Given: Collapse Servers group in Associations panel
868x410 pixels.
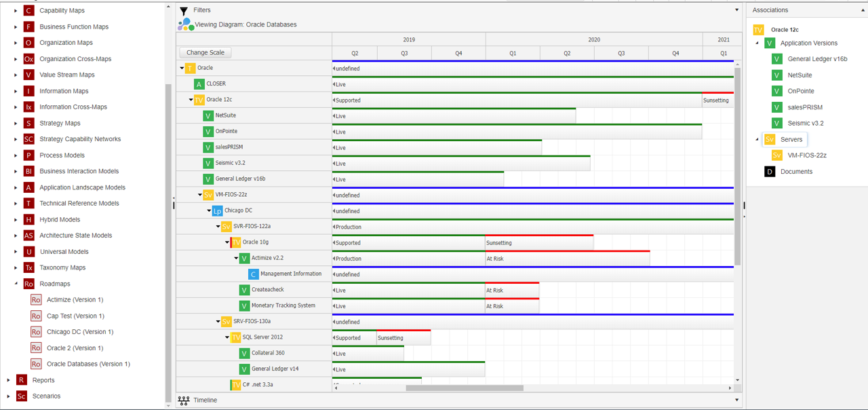Looking at the screenshot, I should (x=757, y=139).
